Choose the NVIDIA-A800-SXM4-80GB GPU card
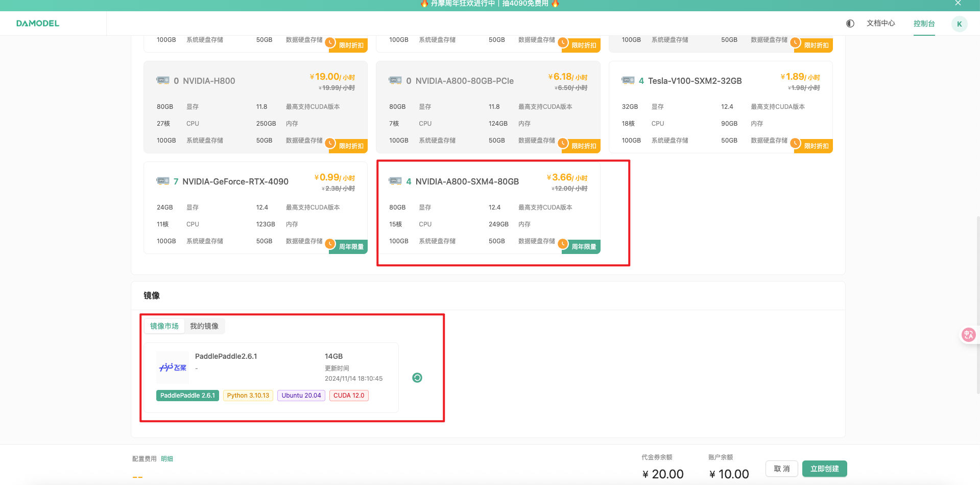The width and height of the screenshot is (980, 485). coord(488,208)
